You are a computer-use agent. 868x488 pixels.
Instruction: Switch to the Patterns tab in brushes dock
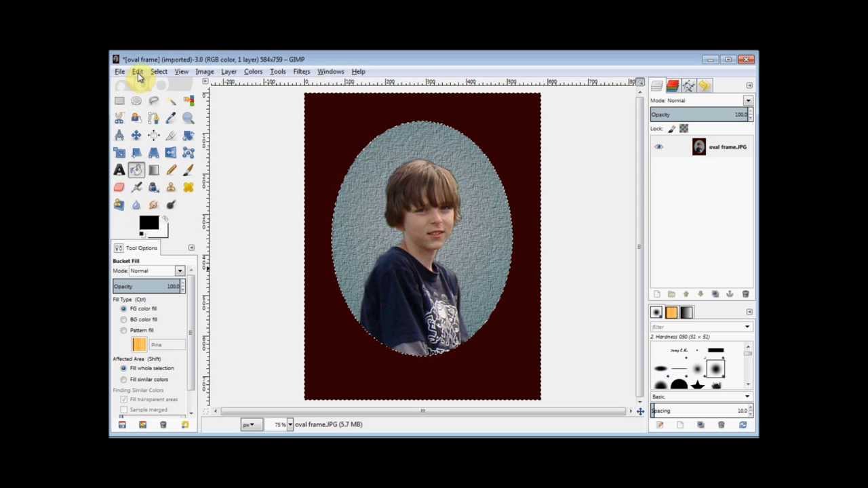(x=671, y=312)
